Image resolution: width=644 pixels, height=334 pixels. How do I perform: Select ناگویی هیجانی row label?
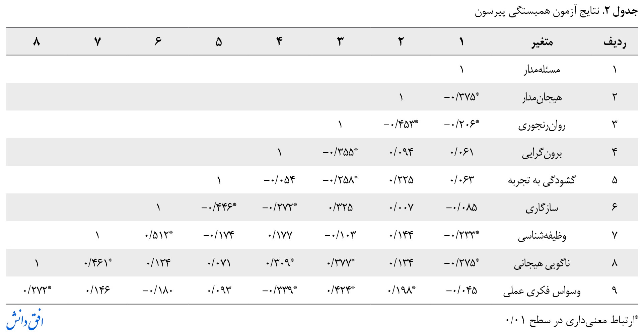pyautogui.click(x=542, y=263)
